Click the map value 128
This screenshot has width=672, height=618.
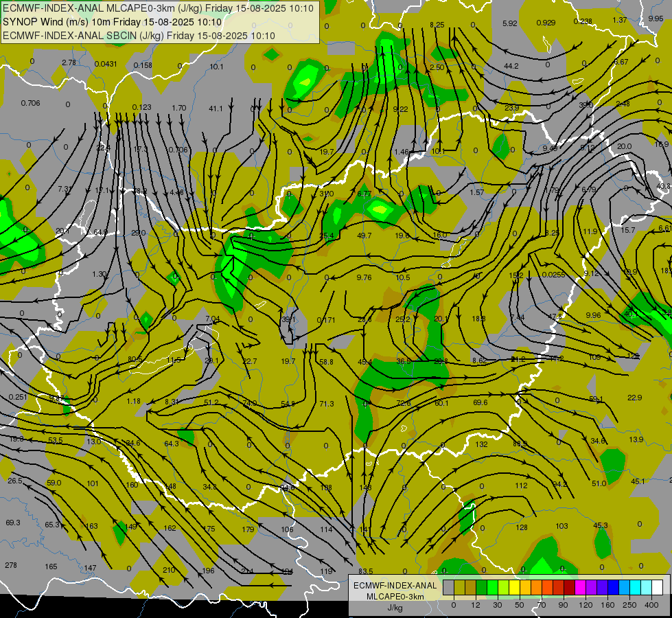pos(522,527)
